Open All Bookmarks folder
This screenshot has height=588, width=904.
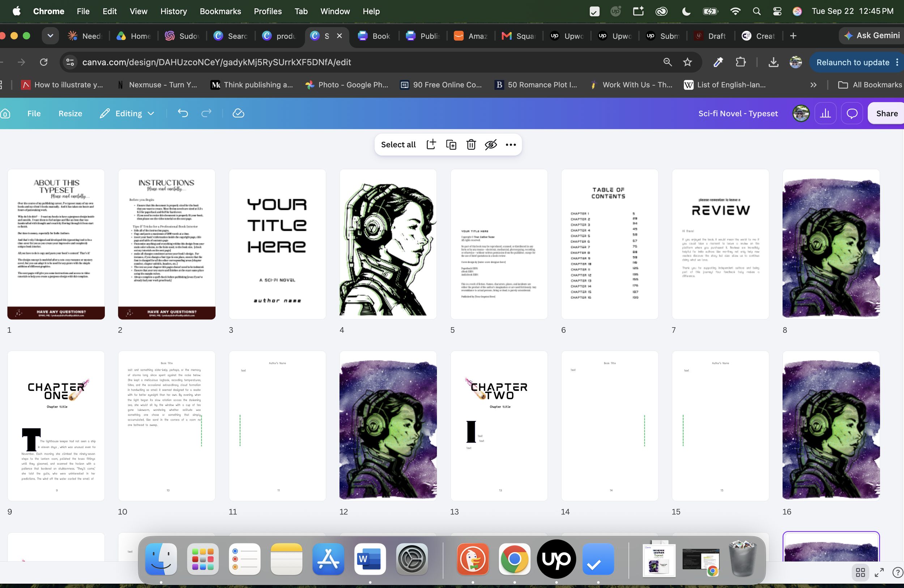869,85
